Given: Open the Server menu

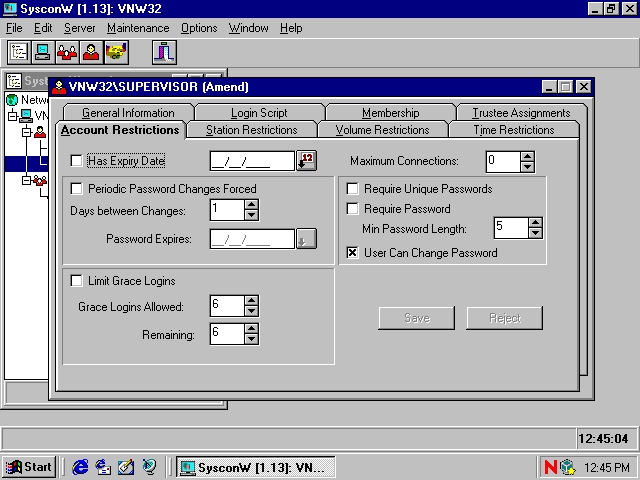Looking at the screenshot, I should (x=79, y=28).
